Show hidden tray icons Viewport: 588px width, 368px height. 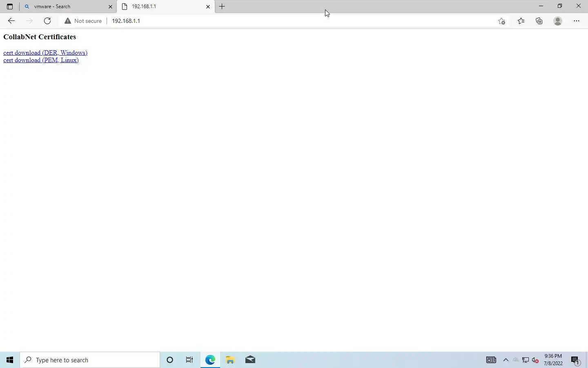click(506, 360)
